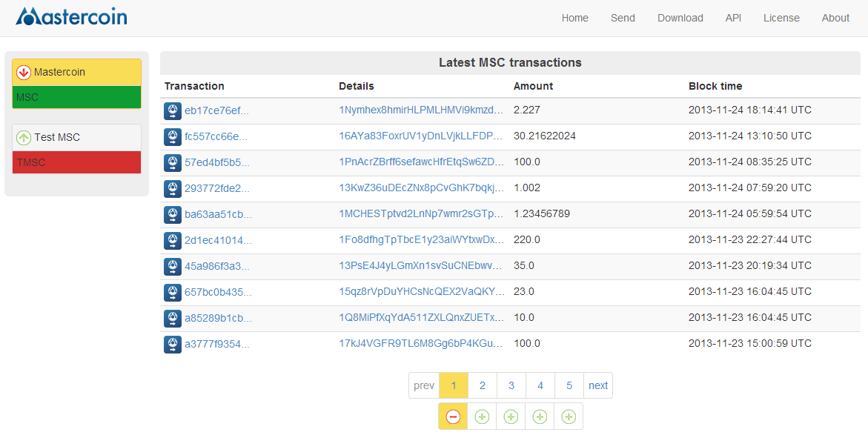Open transaction 293772fde2...
This screenshot has width=868, height=438.
(217, 189)
